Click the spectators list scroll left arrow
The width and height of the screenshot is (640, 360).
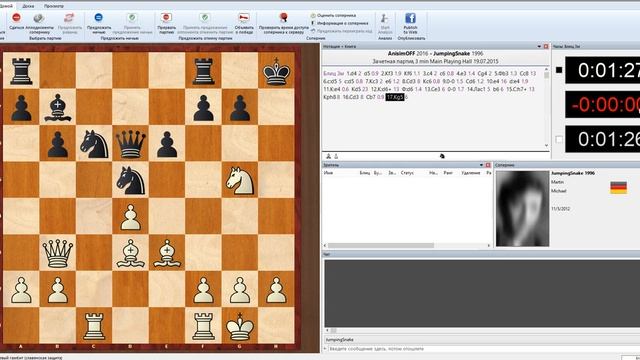pyautogui.click(x=325, y=246)
